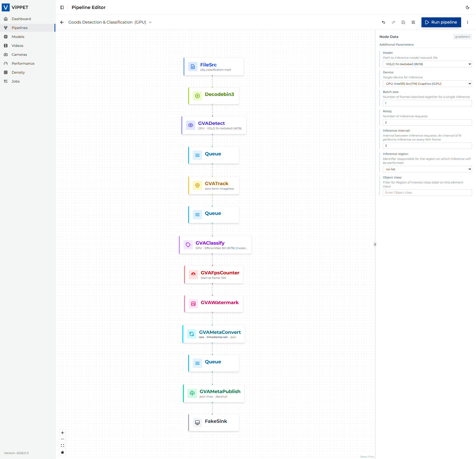Click the save pipeline icon
The image size is (476, 459).
click(x=403, y=22)
